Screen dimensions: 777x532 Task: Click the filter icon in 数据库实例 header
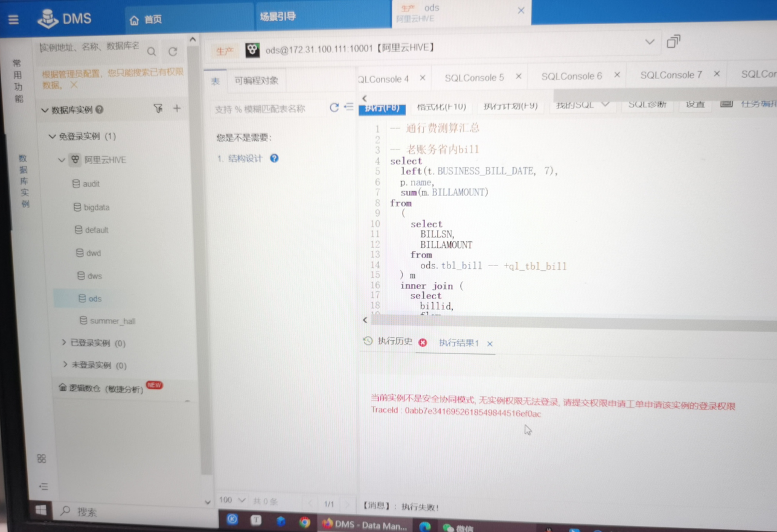pyautogui.click(x=158, y=109)
